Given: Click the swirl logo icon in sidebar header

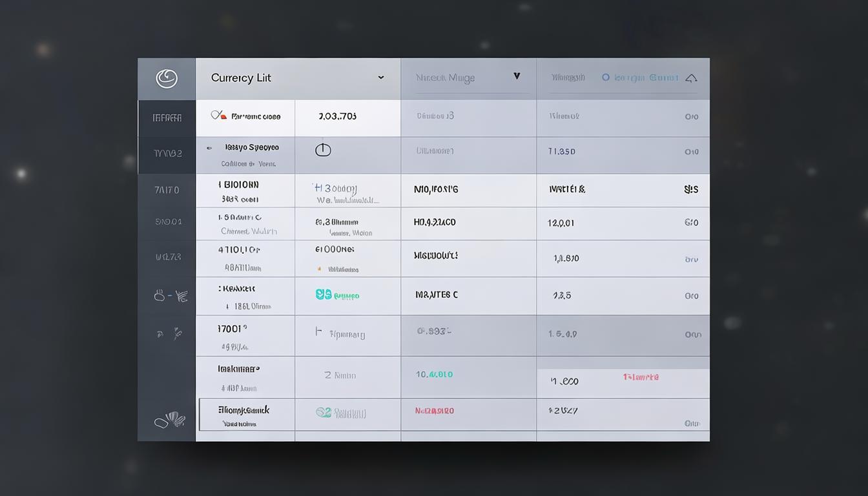Looking at the screenshot, I should [x=167, y=79].
